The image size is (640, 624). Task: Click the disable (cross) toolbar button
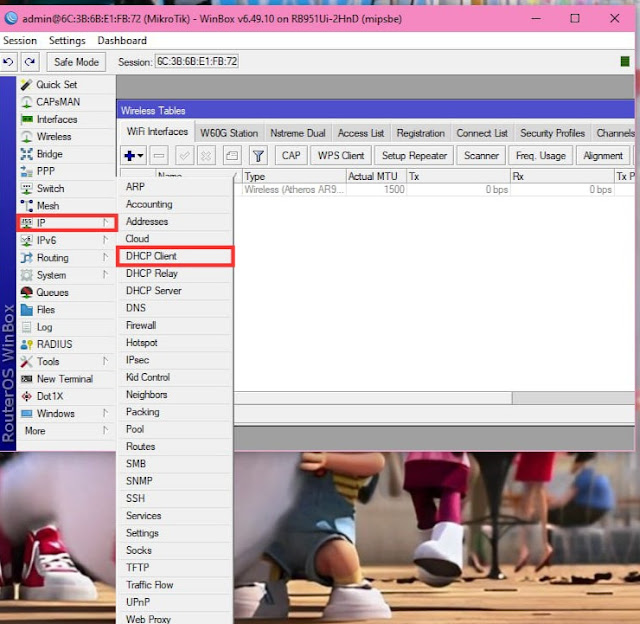206,156
